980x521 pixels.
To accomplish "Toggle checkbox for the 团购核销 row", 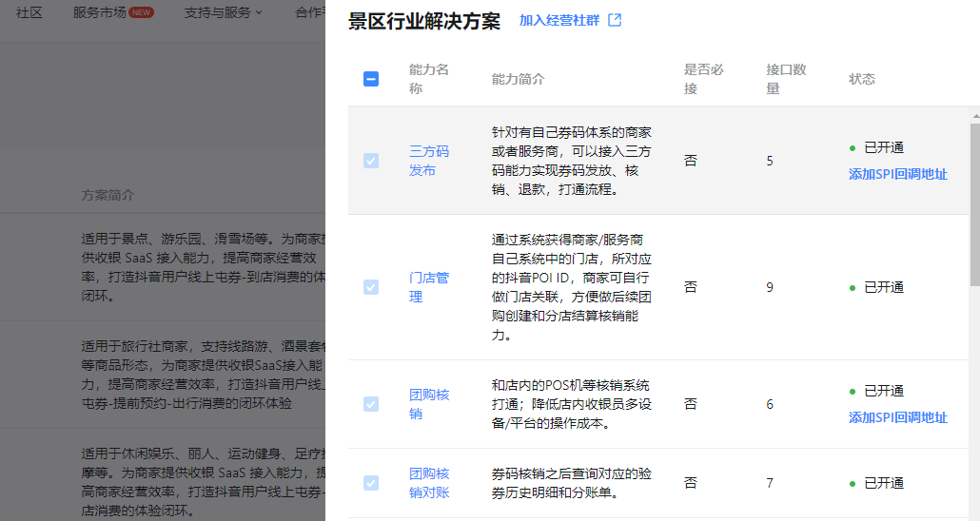I will (x=371, y=404).
